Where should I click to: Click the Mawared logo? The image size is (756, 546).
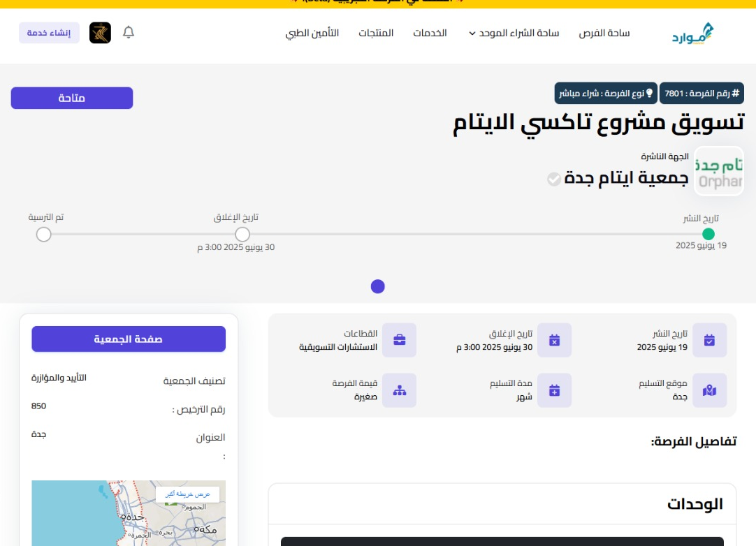point(693,34)
